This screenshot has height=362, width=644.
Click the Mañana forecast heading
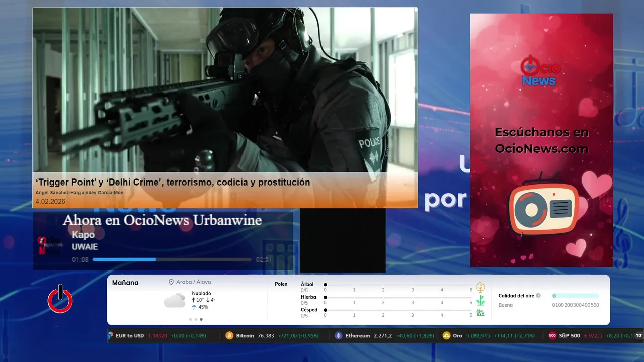click(125, 283)
